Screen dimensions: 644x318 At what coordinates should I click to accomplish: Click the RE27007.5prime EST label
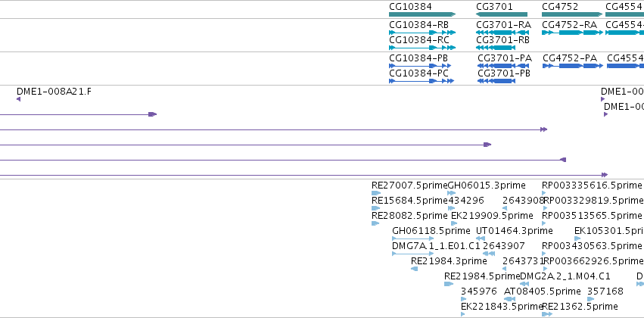(x=409, y=185)
